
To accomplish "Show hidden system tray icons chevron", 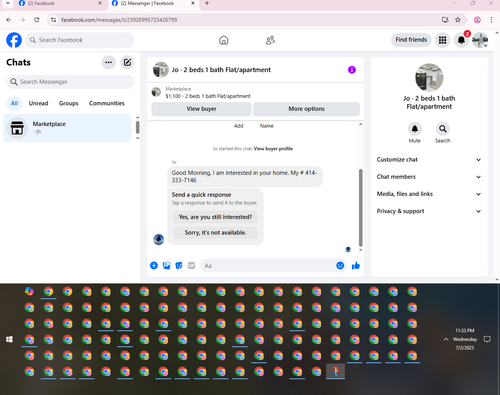I will point(446,339).
